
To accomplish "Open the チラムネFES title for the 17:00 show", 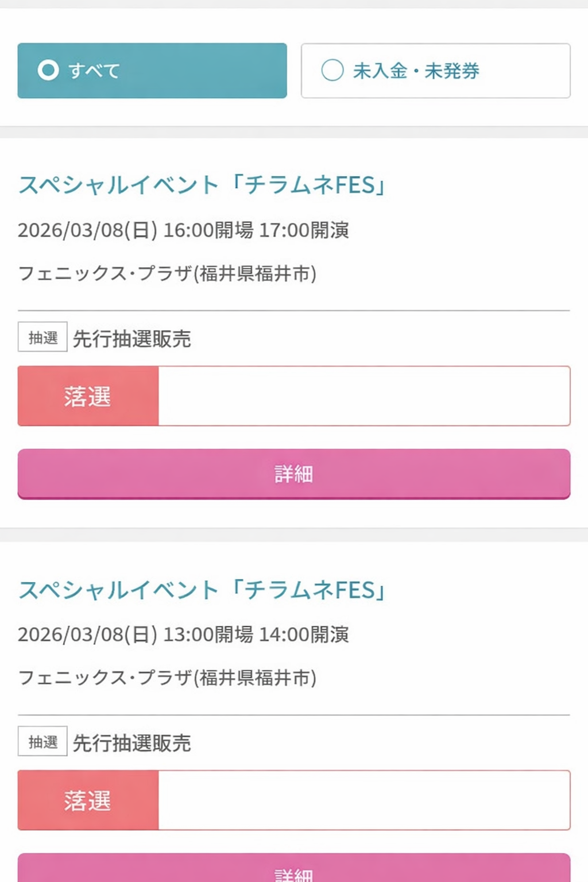I will click(x=202, y=185).
